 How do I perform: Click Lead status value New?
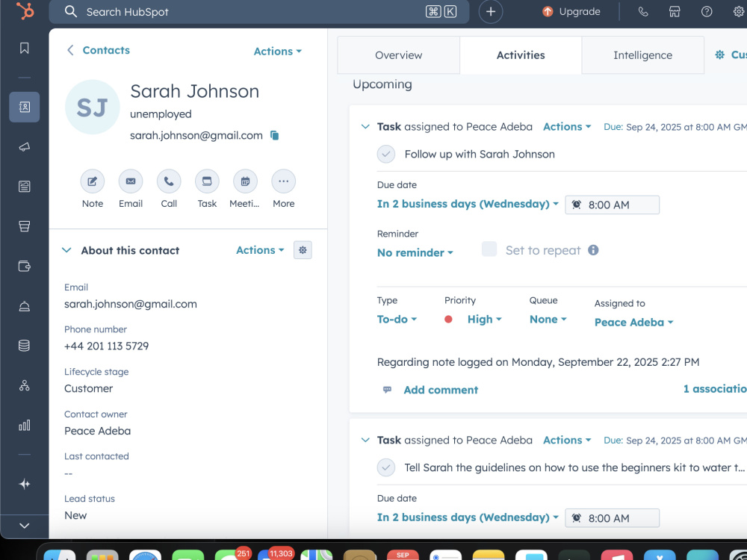tap(75, 516)
